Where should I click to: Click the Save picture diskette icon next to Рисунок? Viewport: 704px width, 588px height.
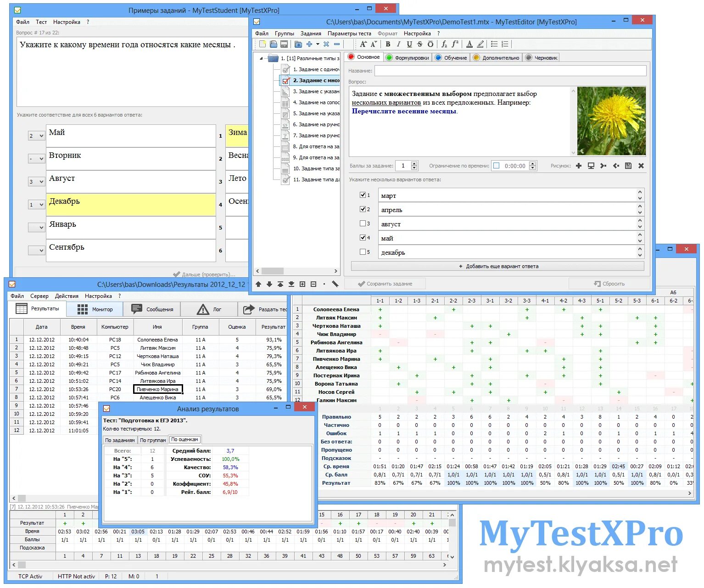pyautogui.click(x=628, y=166)
